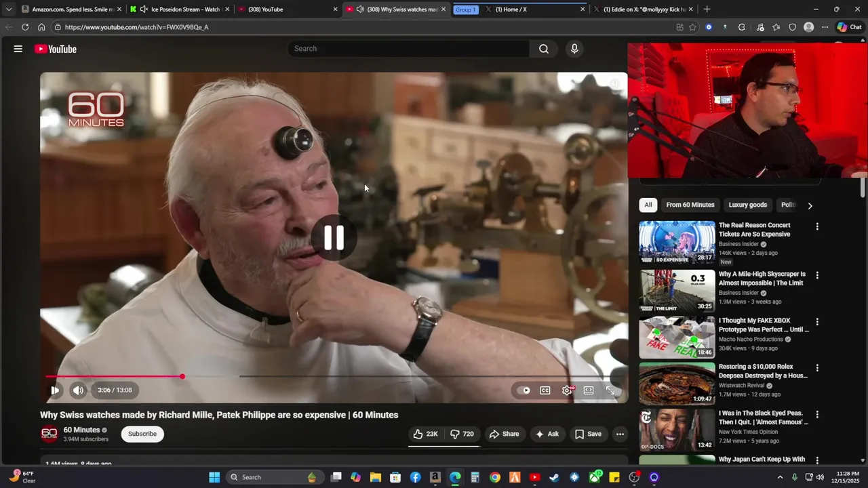This screenshot has height=488, width=868.
Task: Like the video with 23K thumbs up
Action: 425,434
